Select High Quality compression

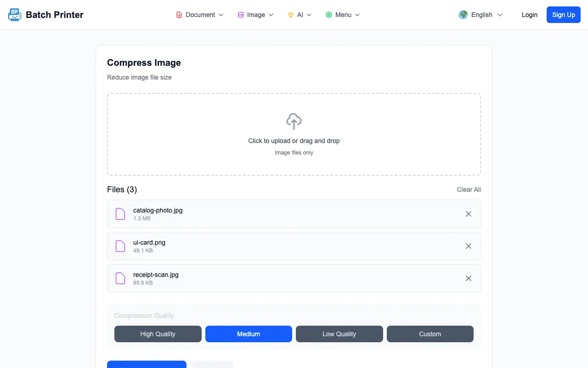click(x=158, y=334)
